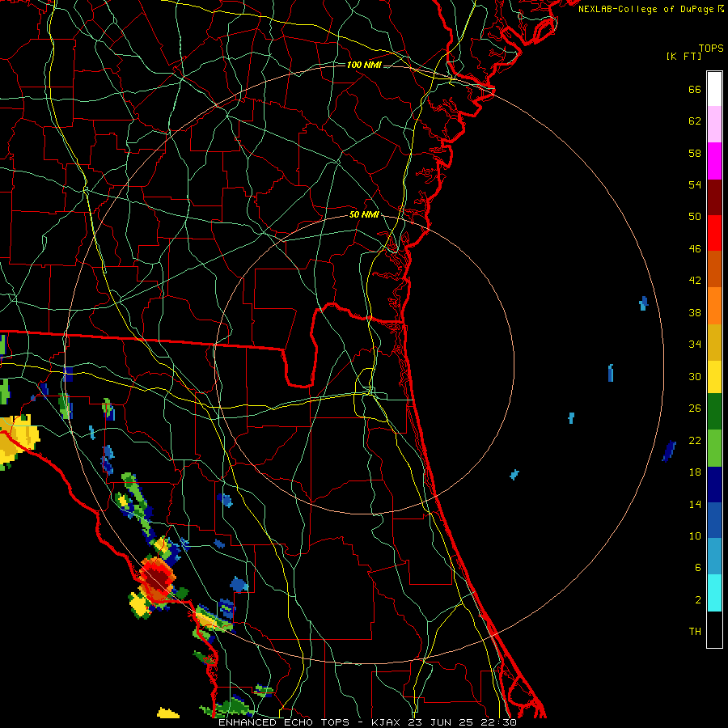The width and height of the screenshot is (728, 728).
Task: Click the legend value "66"
Action: click(x=695, y=90)
